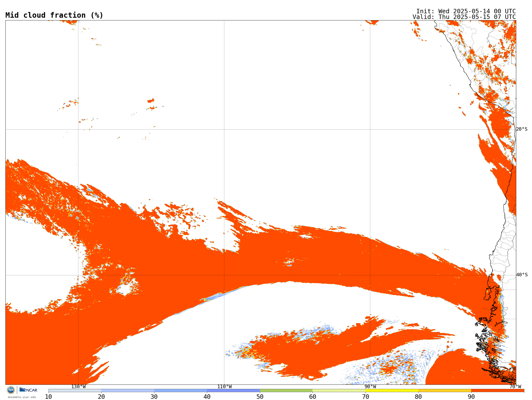Click the NCAR logo

point(28,390)
